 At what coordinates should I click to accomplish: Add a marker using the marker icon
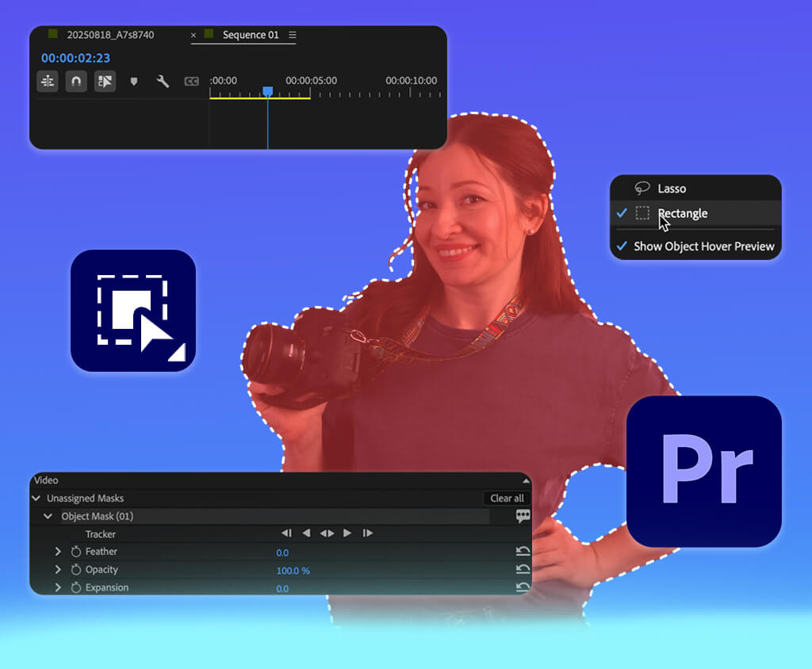[x=133, y=82]
